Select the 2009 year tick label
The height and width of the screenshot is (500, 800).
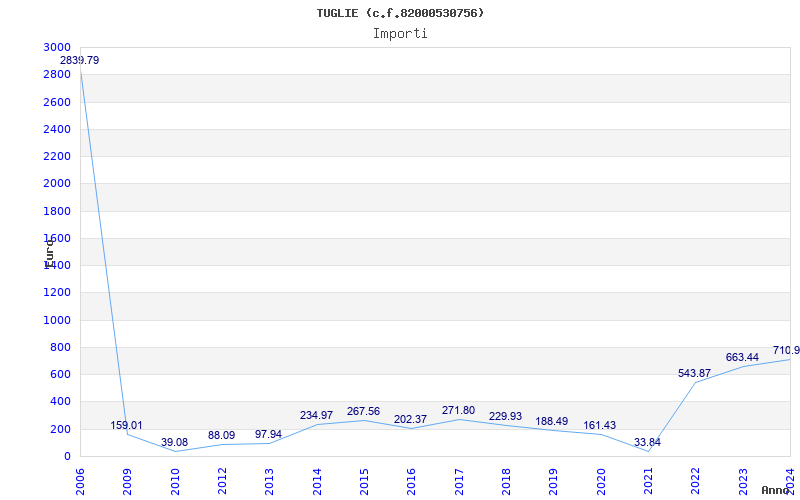coord(127,479)
